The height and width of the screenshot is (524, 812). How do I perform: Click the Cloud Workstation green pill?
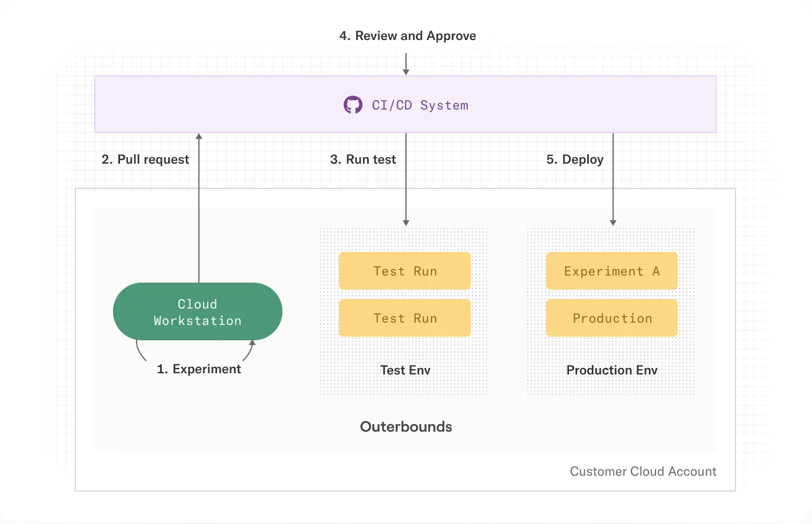[x=198, y=311]
